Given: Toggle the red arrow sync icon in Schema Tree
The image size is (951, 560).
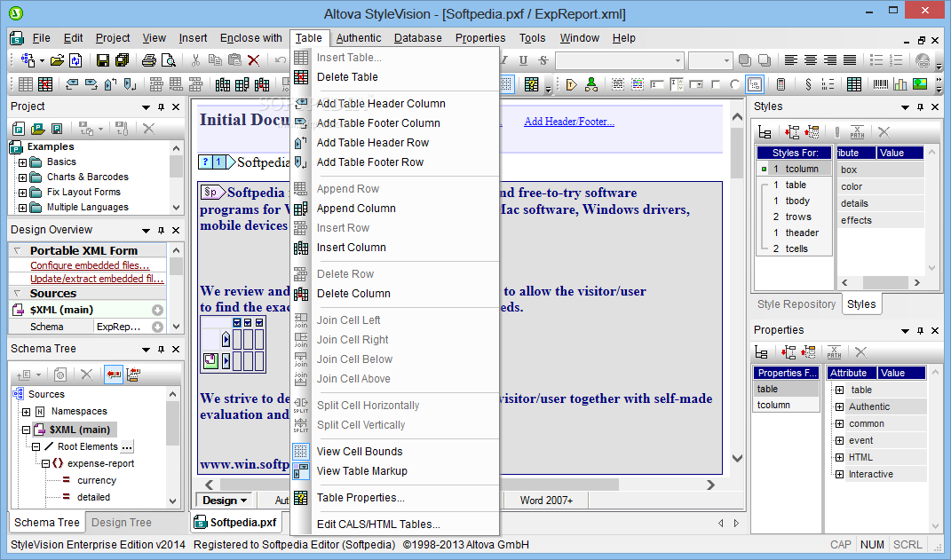Looking at the screenshot, I should coord(114,375).
